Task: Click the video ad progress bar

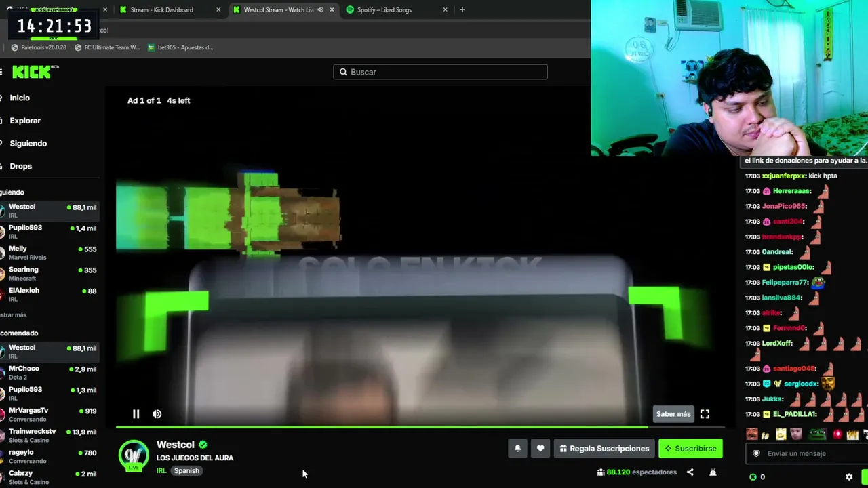Action: tap(420, 427)
